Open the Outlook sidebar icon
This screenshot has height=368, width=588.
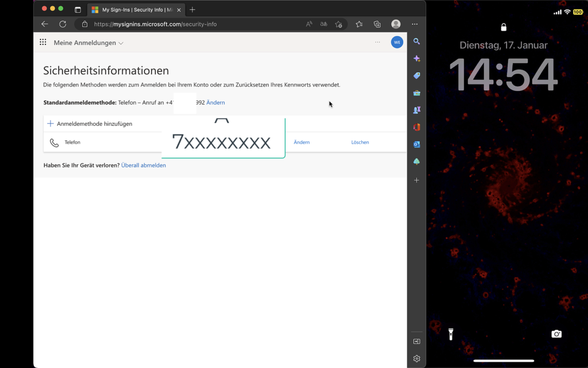pos(416,144)
